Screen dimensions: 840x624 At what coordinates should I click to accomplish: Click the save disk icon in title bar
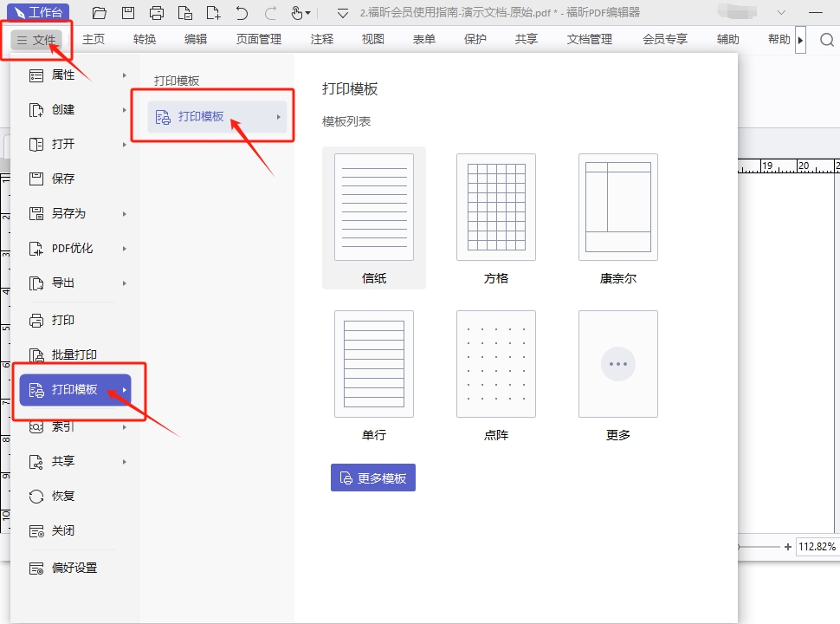tap(128, 13)
